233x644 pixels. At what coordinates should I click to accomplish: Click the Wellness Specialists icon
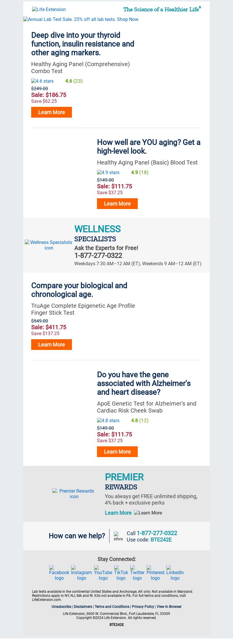pos(49,245)
